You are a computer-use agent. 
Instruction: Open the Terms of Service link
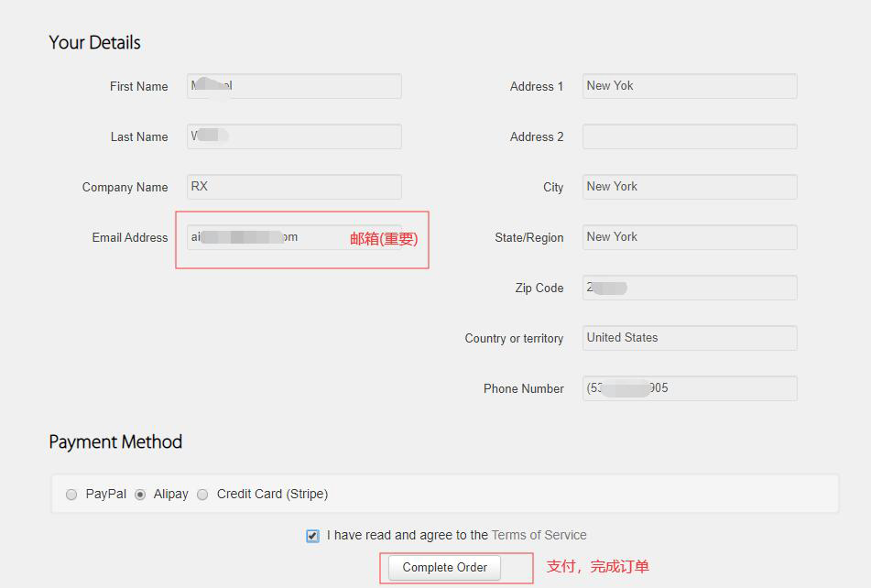pyautogui.click(x=539, y=535)
